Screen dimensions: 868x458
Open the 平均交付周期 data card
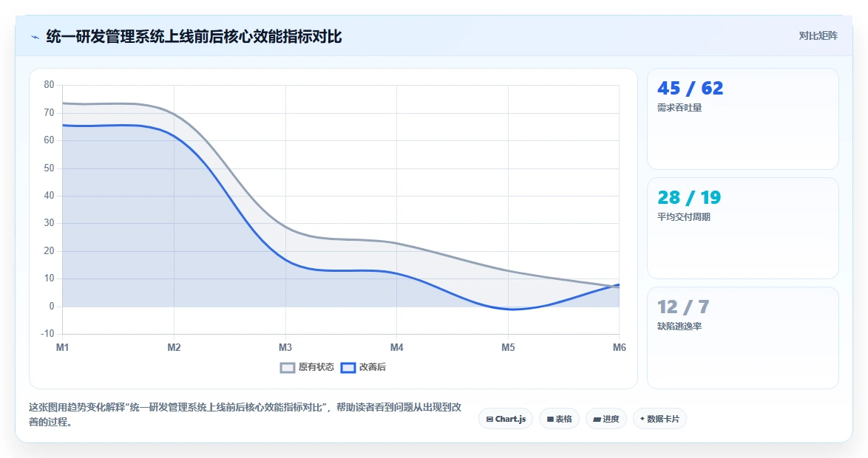(x=743, y=228)
